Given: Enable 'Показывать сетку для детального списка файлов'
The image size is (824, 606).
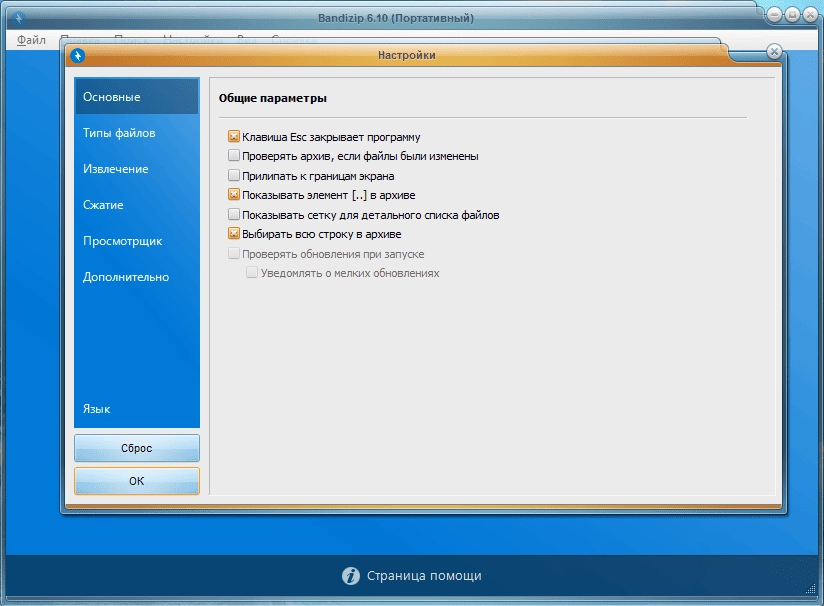Looking at the screenshot, I should point(234,214).
